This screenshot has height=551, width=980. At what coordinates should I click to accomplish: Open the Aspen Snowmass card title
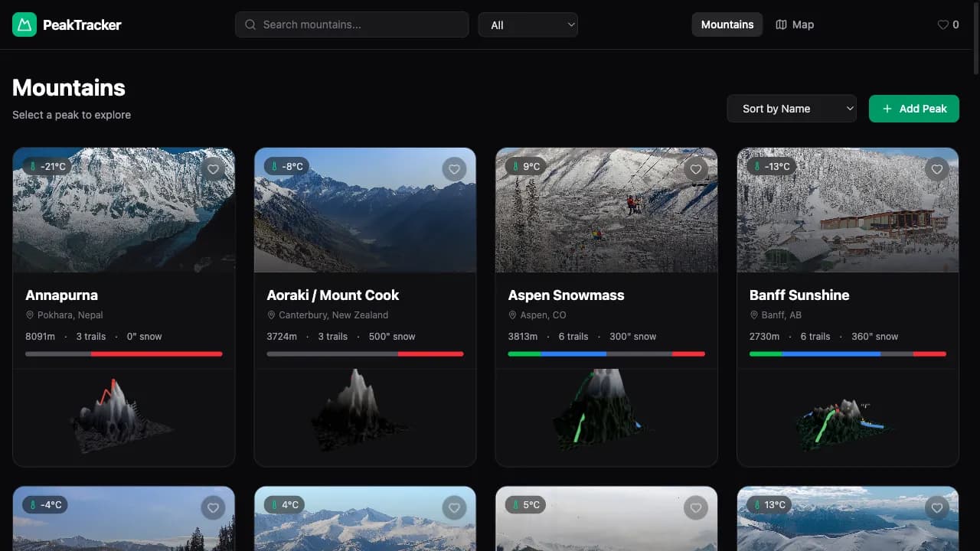click(567, 295)
